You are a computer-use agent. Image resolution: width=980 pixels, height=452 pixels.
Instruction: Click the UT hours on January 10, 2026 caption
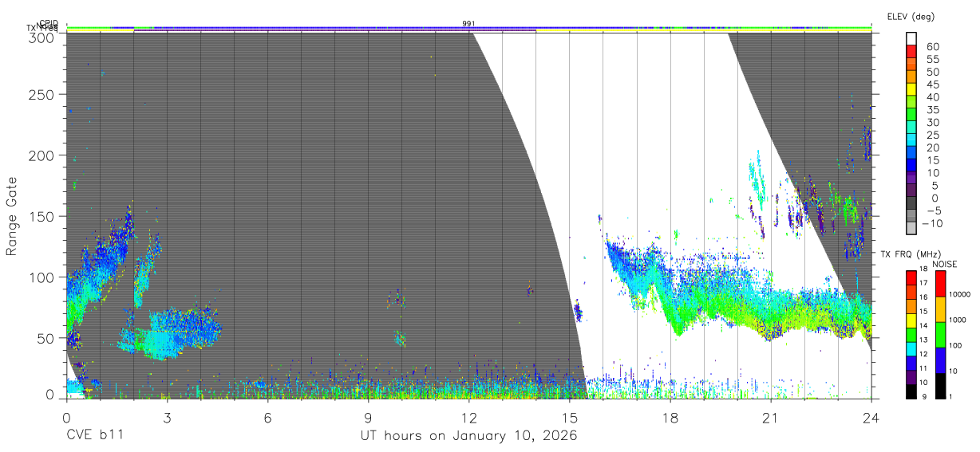[x=468, y=436]
